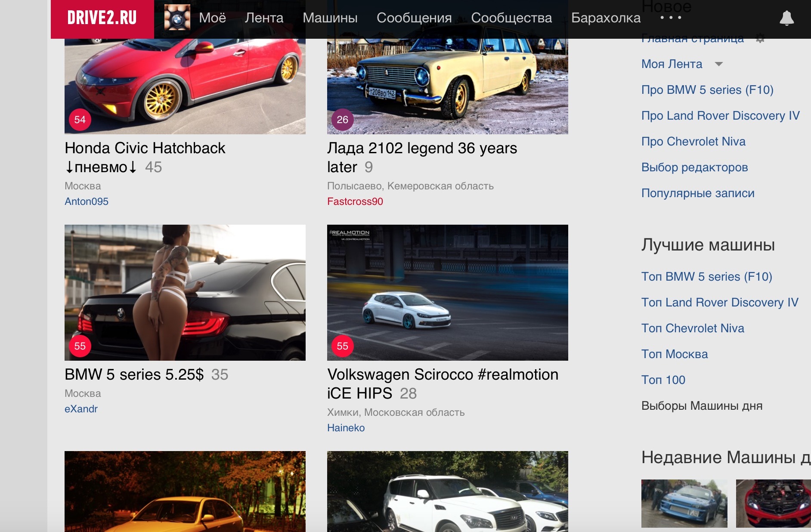The image size is (811, 532).
Task: Open the yellow Лада 2102 photo
Action: pyautogui.click(x=448, y=87)
